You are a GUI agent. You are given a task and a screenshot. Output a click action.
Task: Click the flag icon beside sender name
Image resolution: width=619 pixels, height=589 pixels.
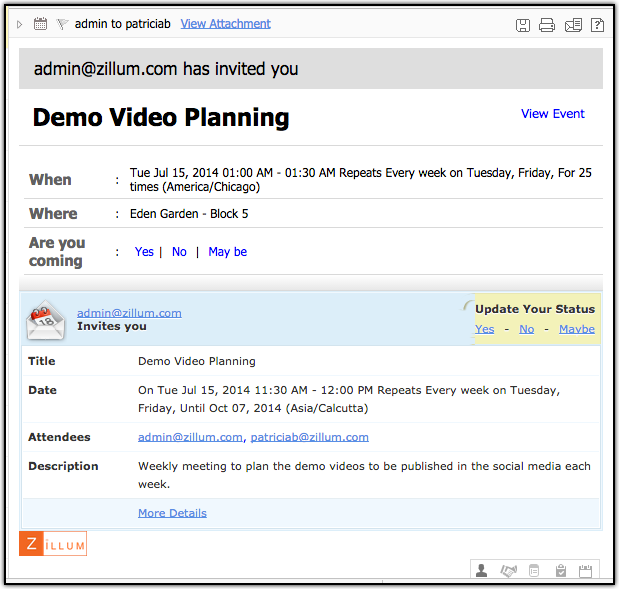[62, 24]
